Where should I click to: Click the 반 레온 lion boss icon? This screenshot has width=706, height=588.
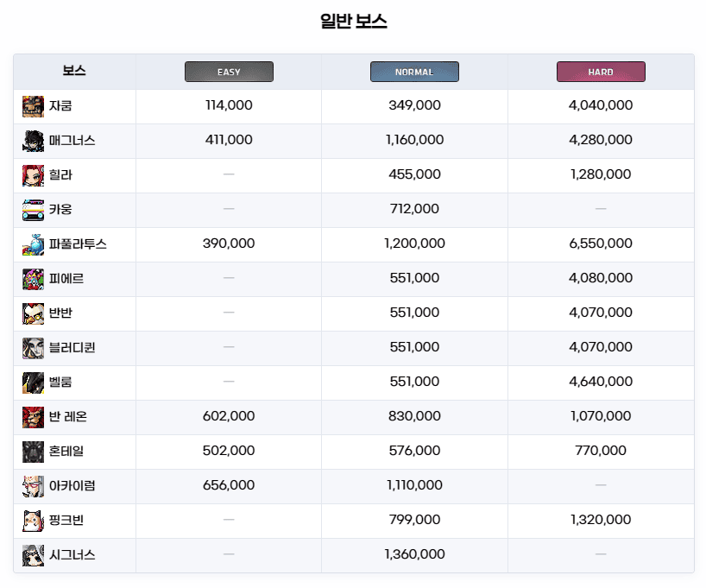[34, 417]
